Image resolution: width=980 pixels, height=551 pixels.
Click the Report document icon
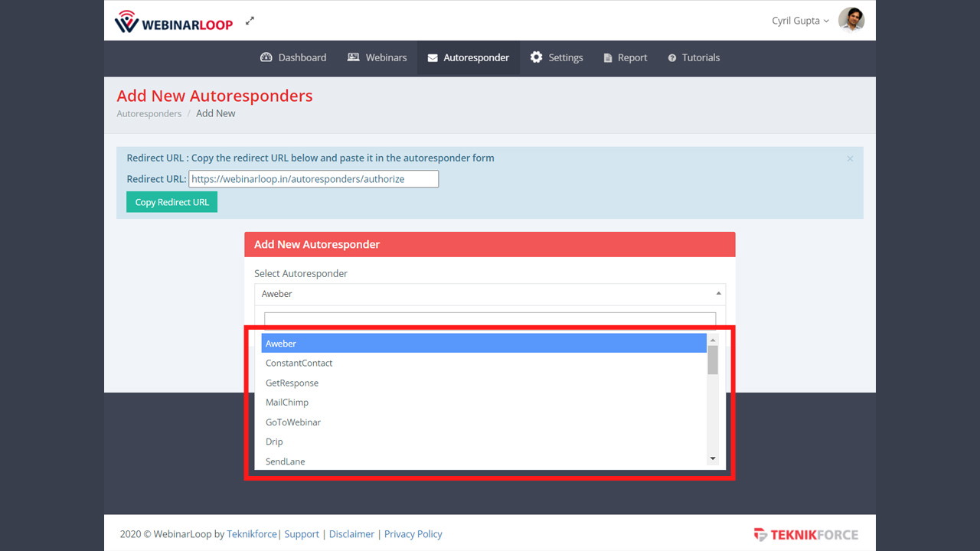pos(608,58)
